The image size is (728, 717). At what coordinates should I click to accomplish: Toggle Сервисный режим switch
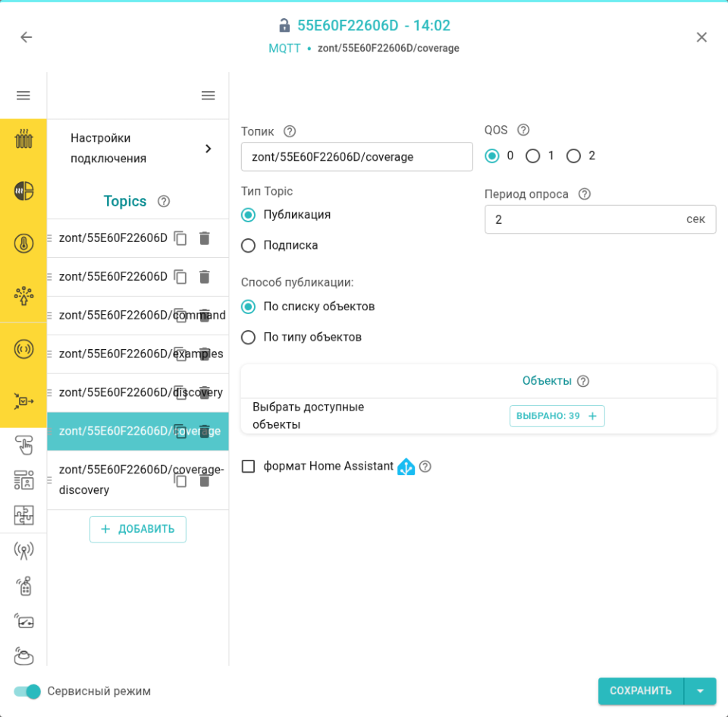27,691
